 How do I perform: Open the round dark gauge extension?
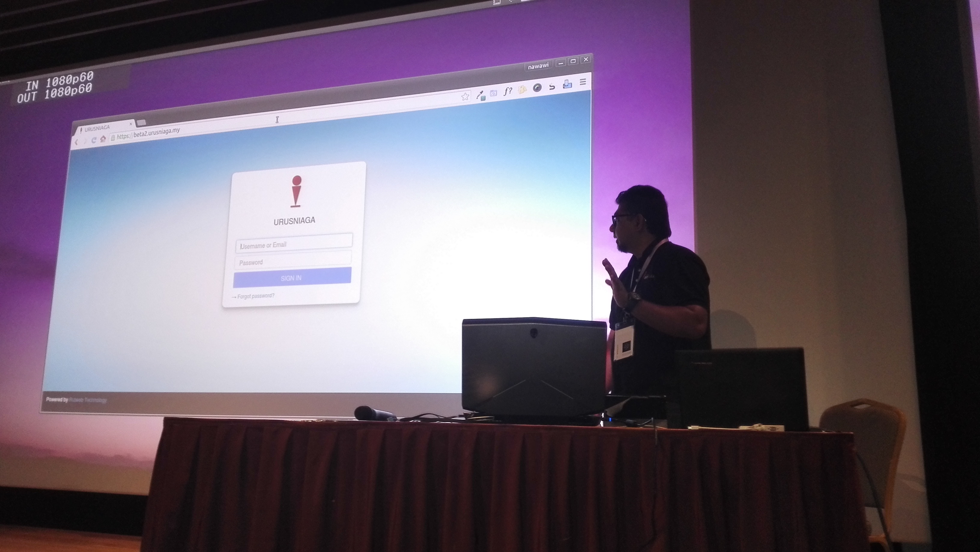pyautogui.click(x=537, y=88)
